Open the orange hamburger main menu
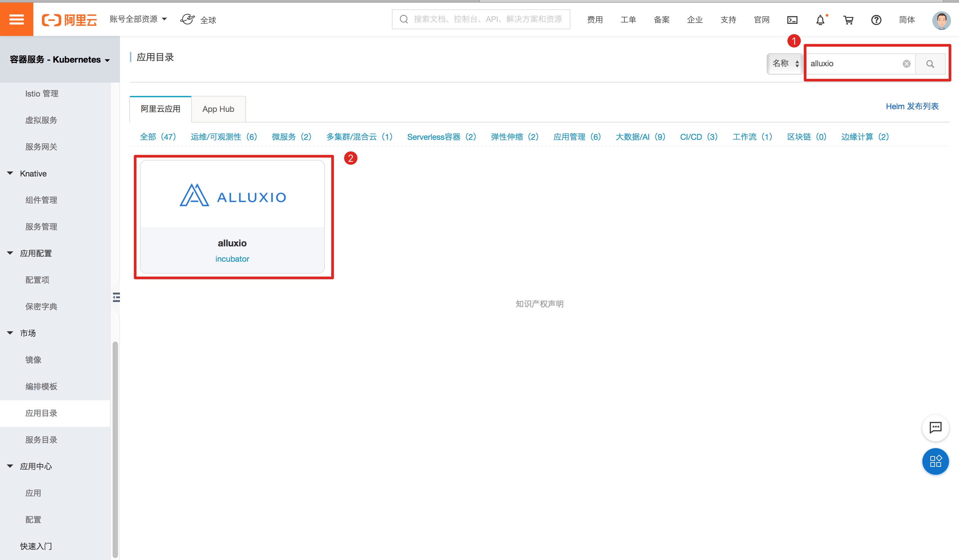This screenshot has height=560, width=959. pos(16,19)
